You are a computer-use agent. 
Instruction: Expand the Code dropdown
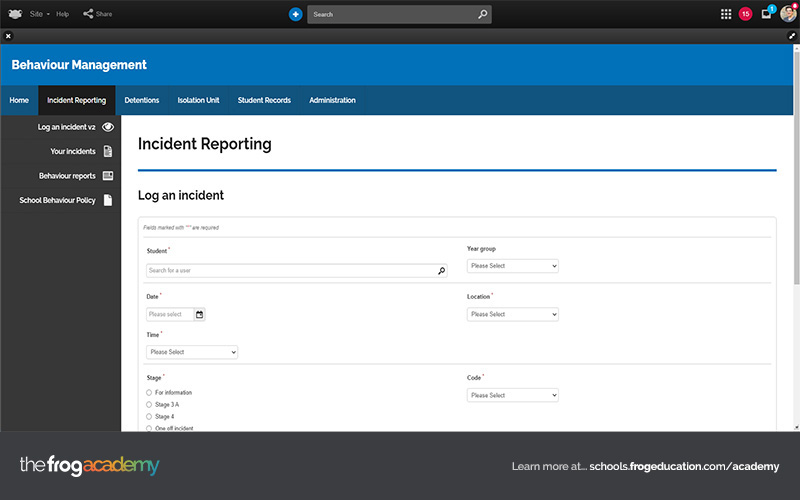pyautogui.click(x=513, y=395)
